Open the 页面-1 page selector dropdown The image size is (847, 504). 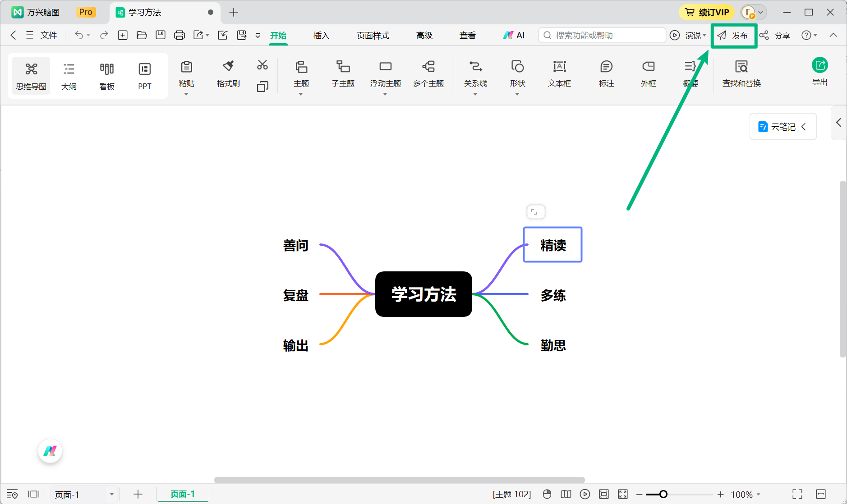(84, 495)
